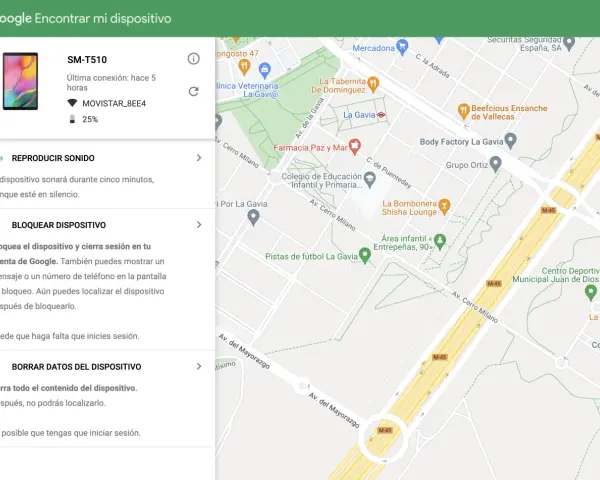Image resolution: width=600 pixels, height=480 pixels.
Task: Open the Securitas Seguridad España marker
Action: [x=569, y=43]
